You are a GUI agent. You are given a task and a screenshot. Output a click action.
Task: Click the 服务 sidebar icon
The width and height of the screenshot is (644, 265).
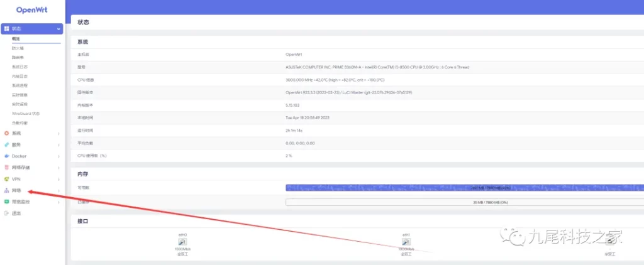(6, 144)
